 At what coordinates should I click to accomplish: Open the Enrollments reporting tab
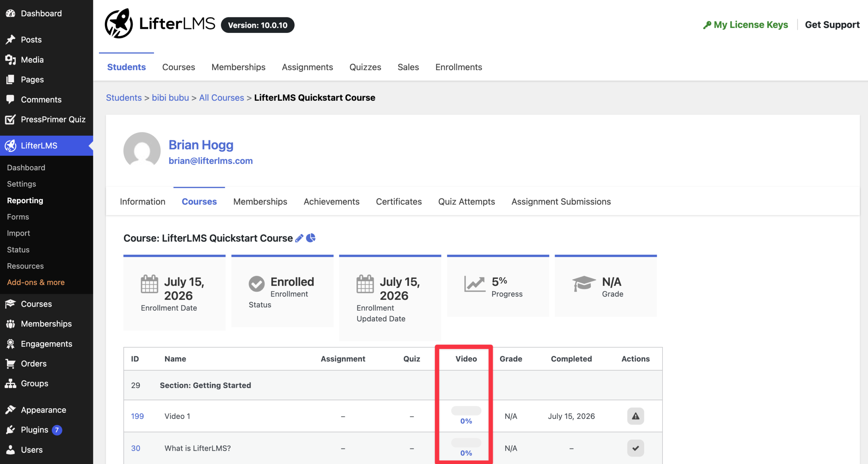(458, 67)
